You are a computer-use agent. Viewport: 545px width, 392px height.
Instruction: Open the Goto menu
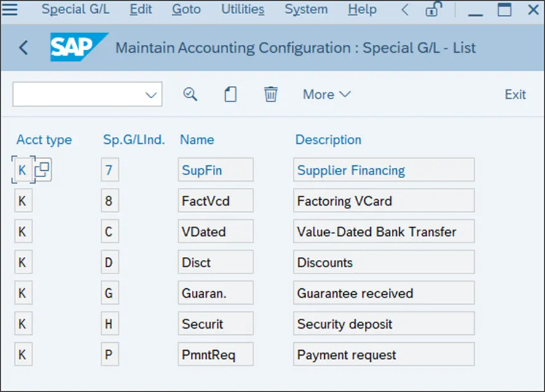[x=186, y=9]
